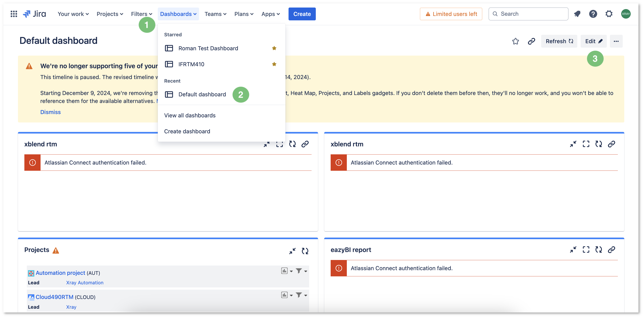
Task: Expand the Plans menu
Action: 244,14
